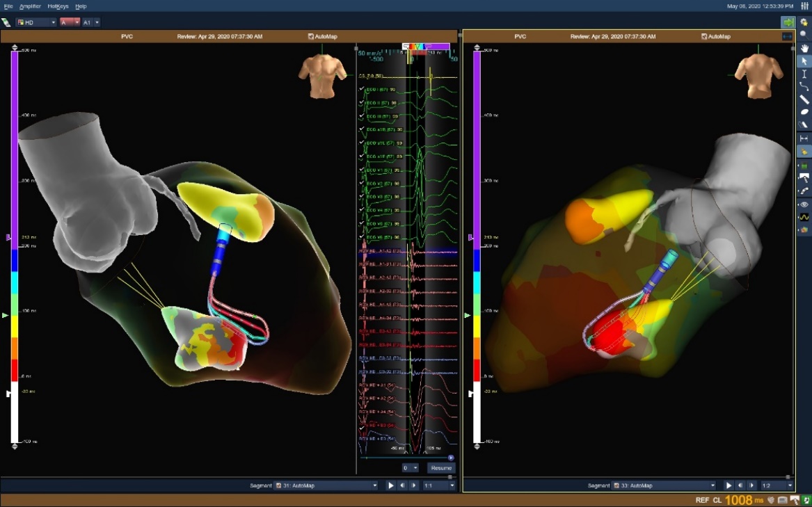
Task: Click the mixer sliders icon at top right
Action: click(x=804, y=7)
